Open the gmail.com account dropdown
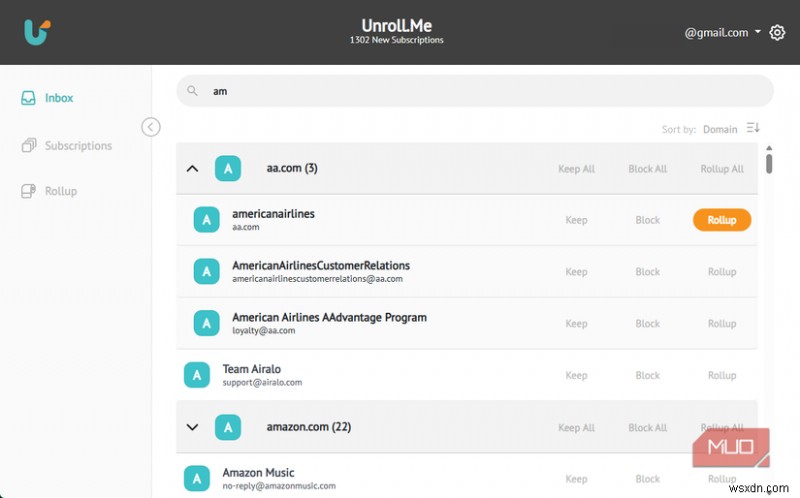800x498 pixels. [722, 33]
